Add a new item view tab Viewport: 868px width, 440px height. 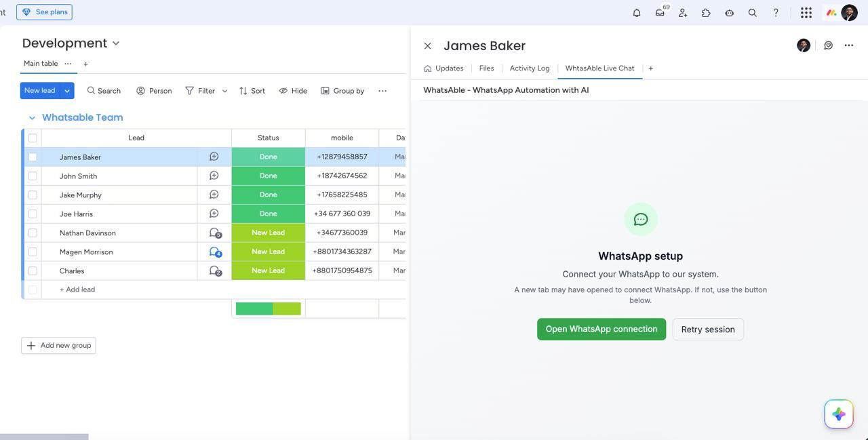tap(650, 68)
